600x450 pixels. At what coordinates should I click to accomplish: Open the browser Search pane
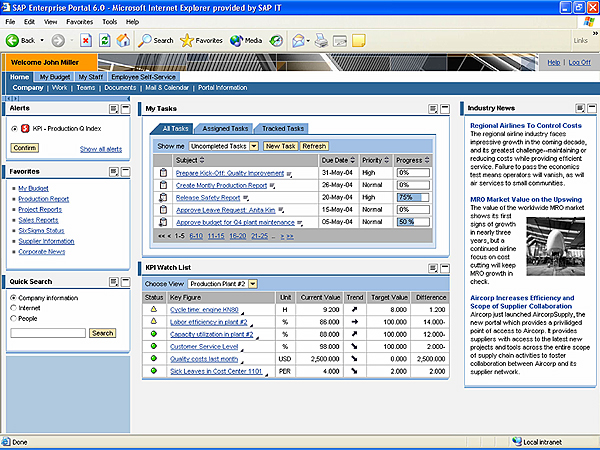(156, 40)
